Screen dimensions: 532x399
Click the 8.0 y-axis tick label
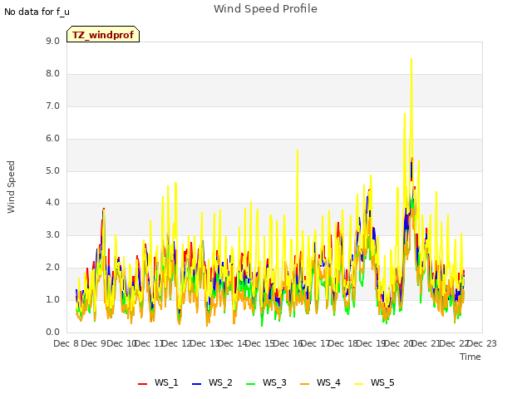pyautogui.click(x=52, y=74)
